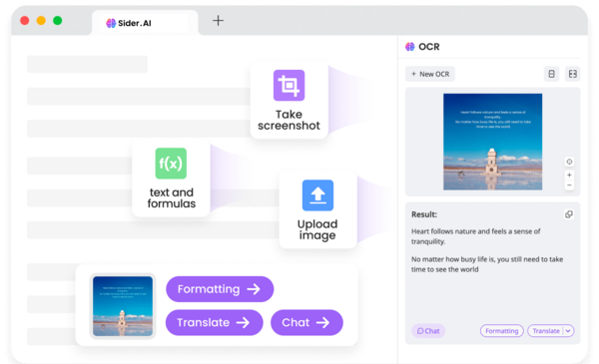Click the green maximize window button
Screen dimensions: 599x364
57,20
